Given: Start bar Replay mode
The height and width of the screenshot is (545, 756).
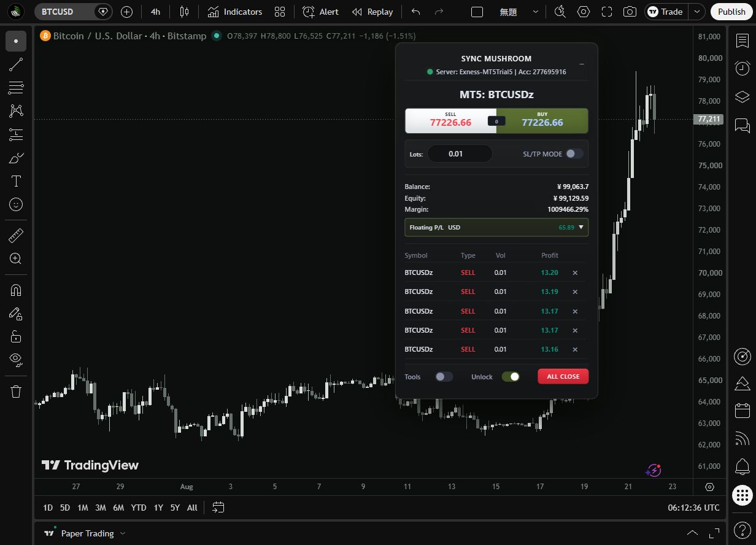Looking at the screenshot, I should click(x=372, y=12).
